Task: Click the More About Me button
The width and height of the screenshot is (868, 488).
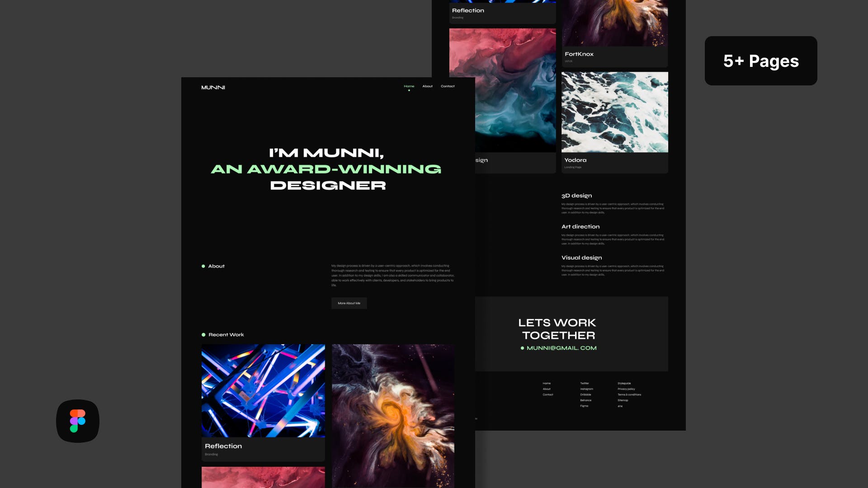Action: pos(349,303)
